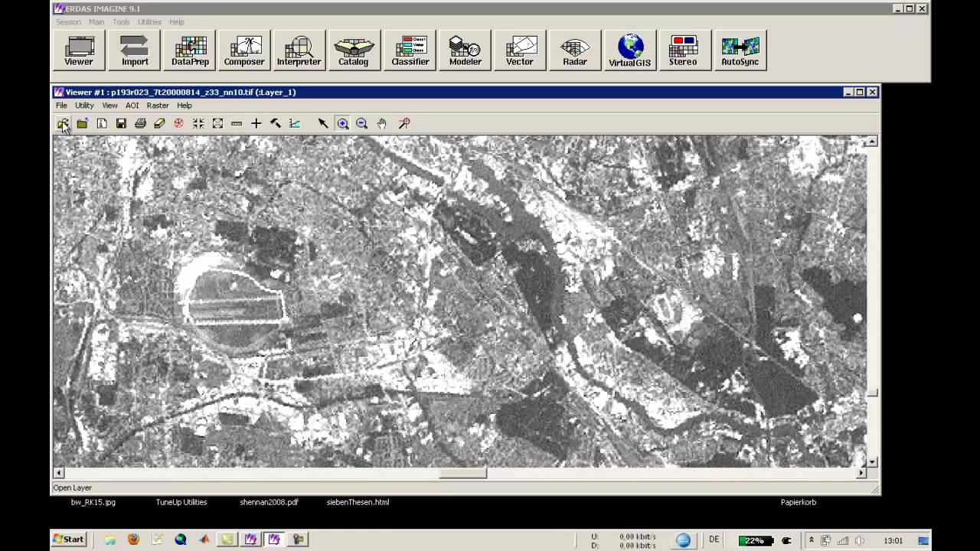This screenshot has height=551, width=980.
Task: Select the arrow pointer tool
Action: tap(323, 123)
